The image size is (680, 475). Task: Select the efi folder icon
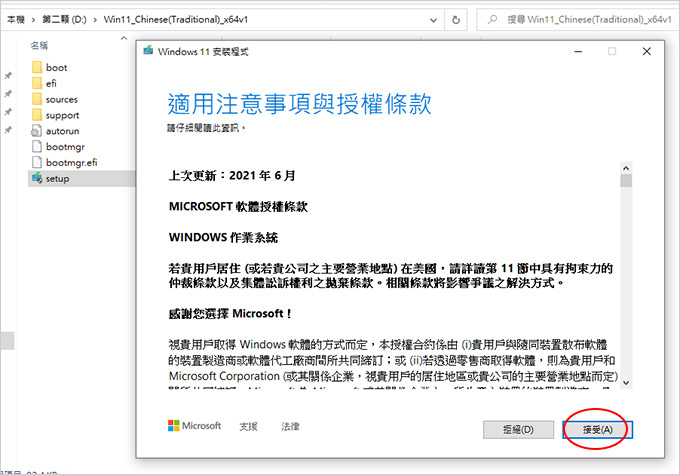click(37, 83)
